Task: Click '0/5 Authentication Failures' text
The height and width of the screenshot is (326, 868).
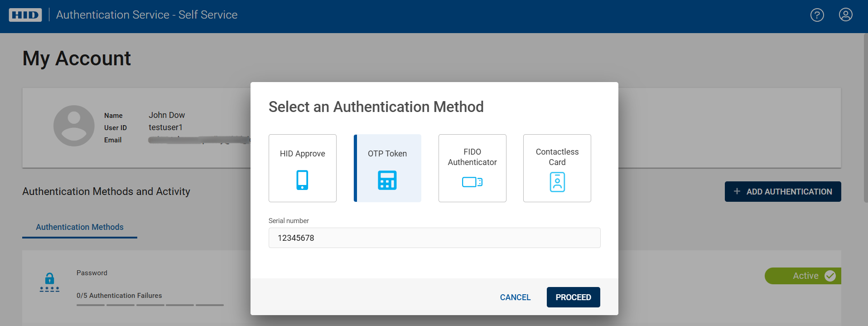Action: pyautogui.click(x=119, y=296)
